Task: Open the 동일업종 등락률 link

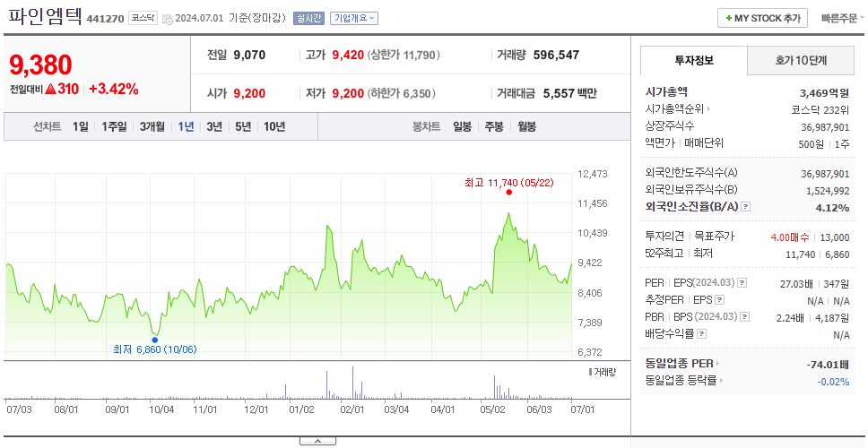Action: 684,381
